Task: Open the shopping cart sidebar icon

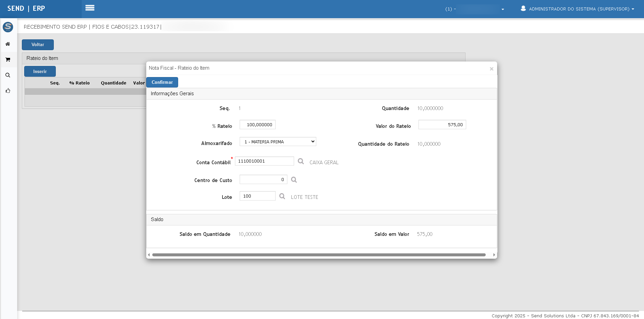Action: pyautogui.click(x=8, y=60)
